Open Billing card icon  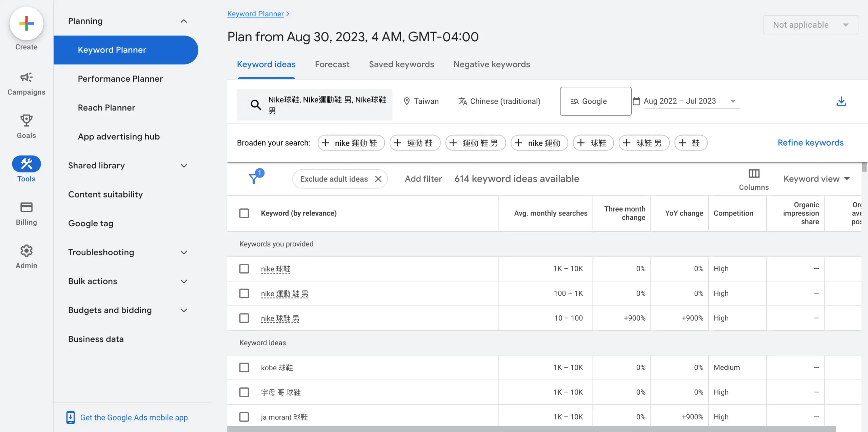pos(26,207)
